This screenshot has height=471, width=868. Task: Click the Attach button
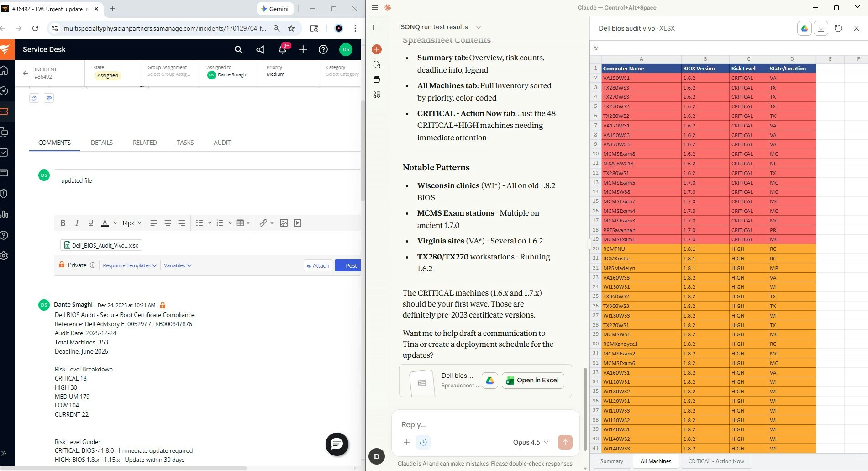click(x=318, y=265)
